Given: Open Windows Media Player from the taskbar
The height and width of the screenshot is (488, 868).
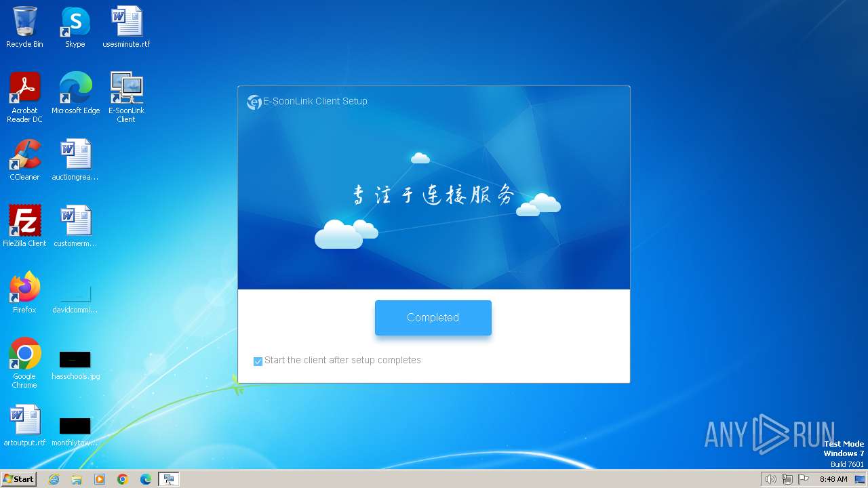Looking at the screenshot, I should pos(100,479).
